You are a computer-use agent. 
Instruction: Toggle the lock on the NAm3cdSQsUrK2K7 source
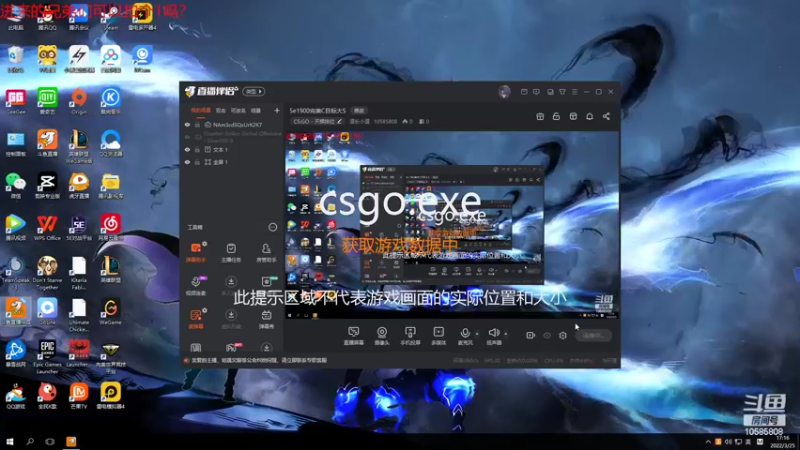(197, 124)
